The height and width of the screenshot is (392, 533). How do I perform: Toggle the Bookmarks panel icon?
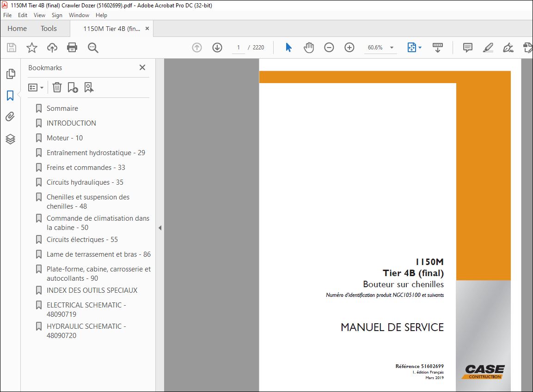pos(10,96)
